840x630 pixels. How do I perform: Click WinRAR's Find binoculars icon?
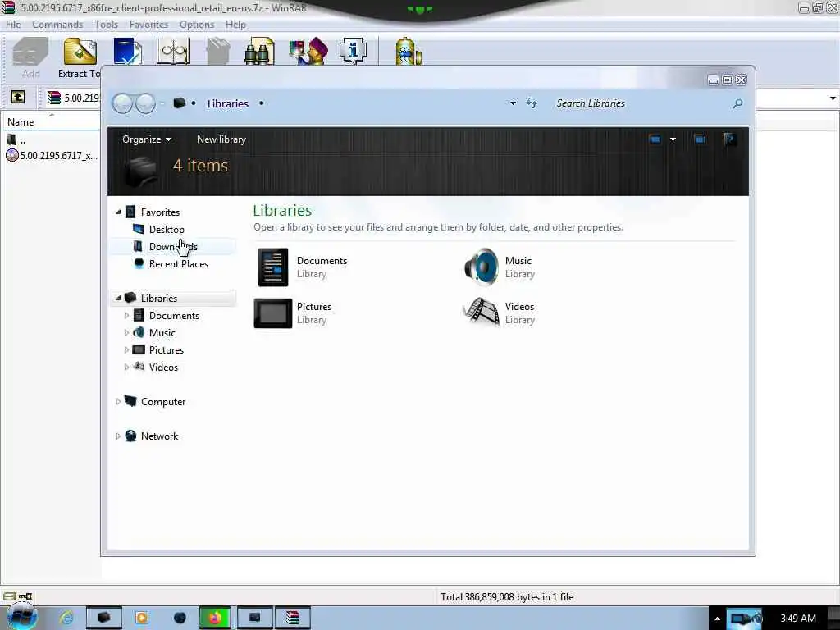[x=259, y=52]
